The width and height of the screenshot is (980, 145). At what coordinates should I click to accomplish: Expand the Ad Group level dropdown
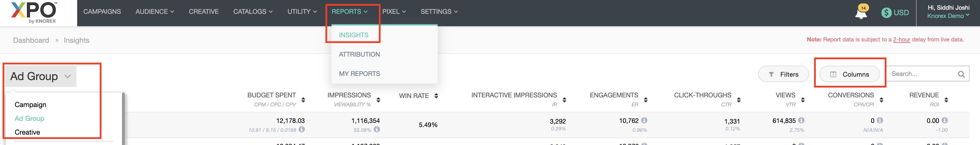(x=40, y=76)
